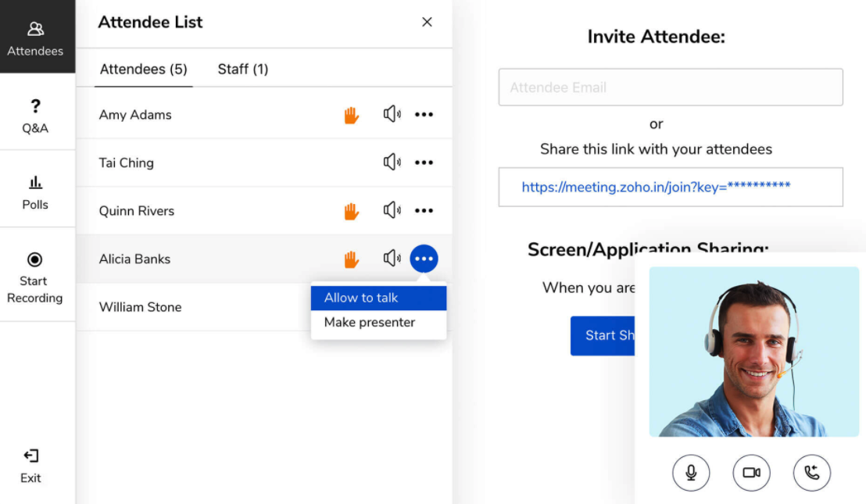The image size is (866, 504).
Task: Toggle Tai Ching's speaker icon
Action: [392, 163]
